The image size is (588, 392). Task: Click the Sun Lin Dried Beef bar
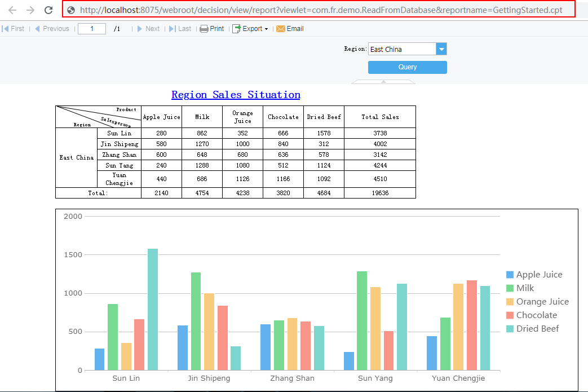click(153, 310)
